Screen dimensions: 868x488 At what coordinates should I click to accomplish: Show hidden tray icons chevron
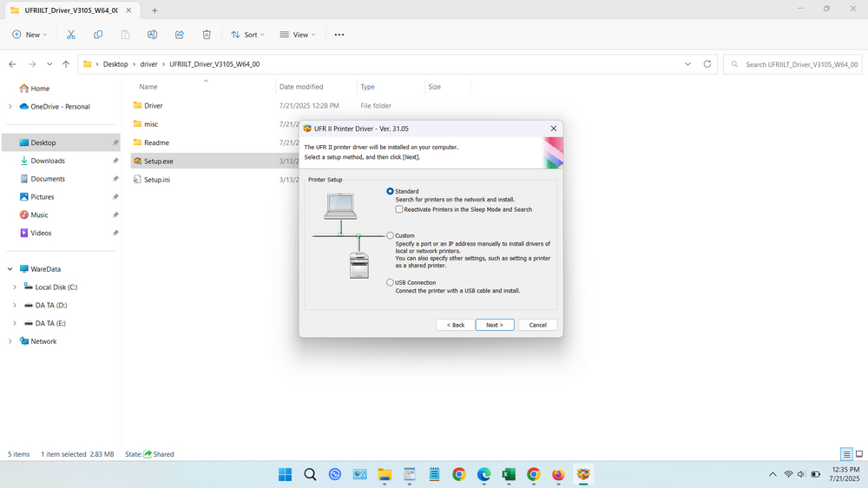(773, 474)
